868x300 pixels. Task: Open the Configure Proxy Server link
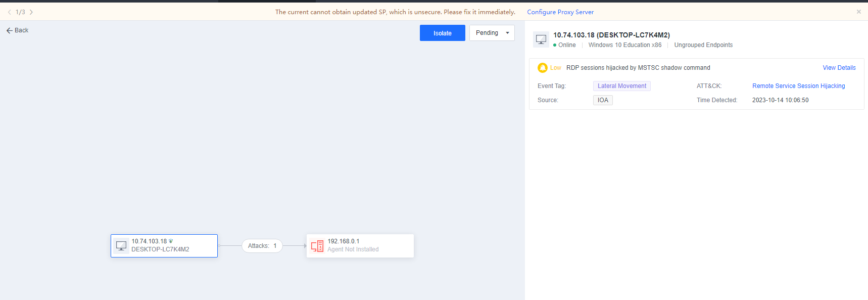tap(560, 12)
